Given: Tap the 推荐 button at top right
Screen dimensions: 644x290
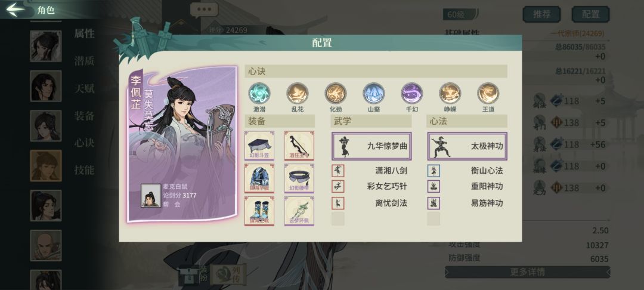Looking at the screenshot, I should tap(541, 14).
